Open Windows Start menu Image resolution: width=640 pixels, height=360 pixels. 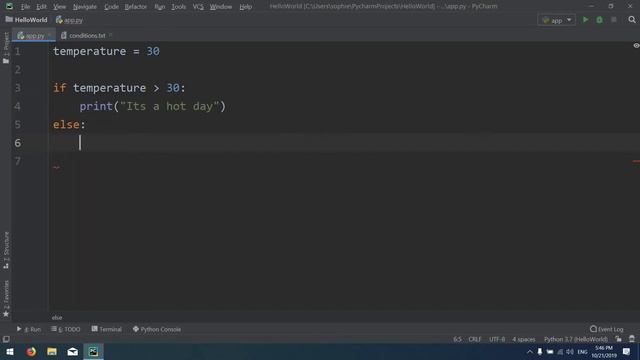click(9, 351)
